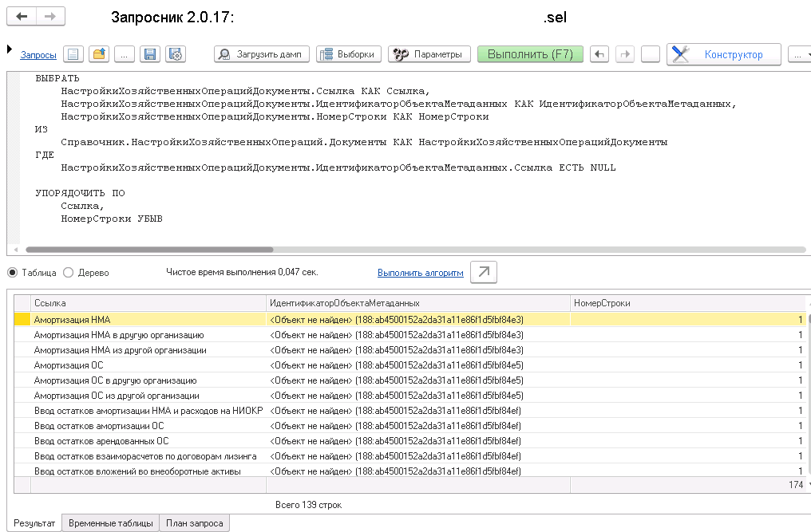
Task: Click the diagonal arrow open-result icon
Action: [484, 272]
